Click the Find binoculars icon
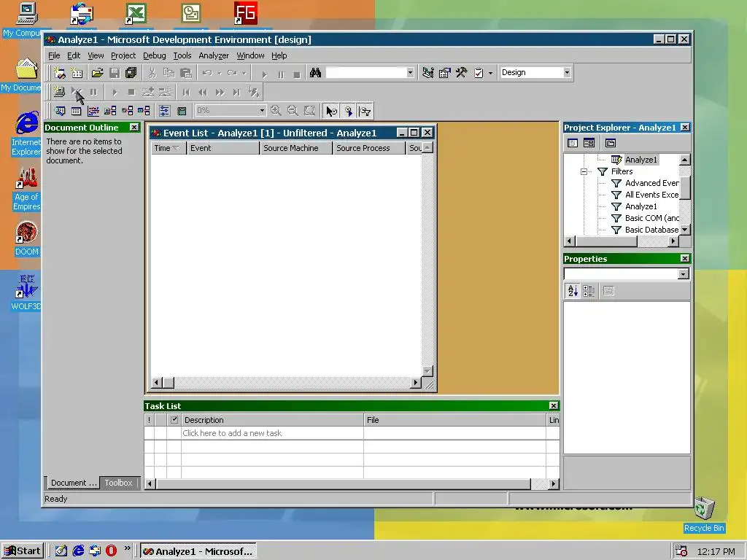This screenshot has height=560, width=747. click(315, 73)
